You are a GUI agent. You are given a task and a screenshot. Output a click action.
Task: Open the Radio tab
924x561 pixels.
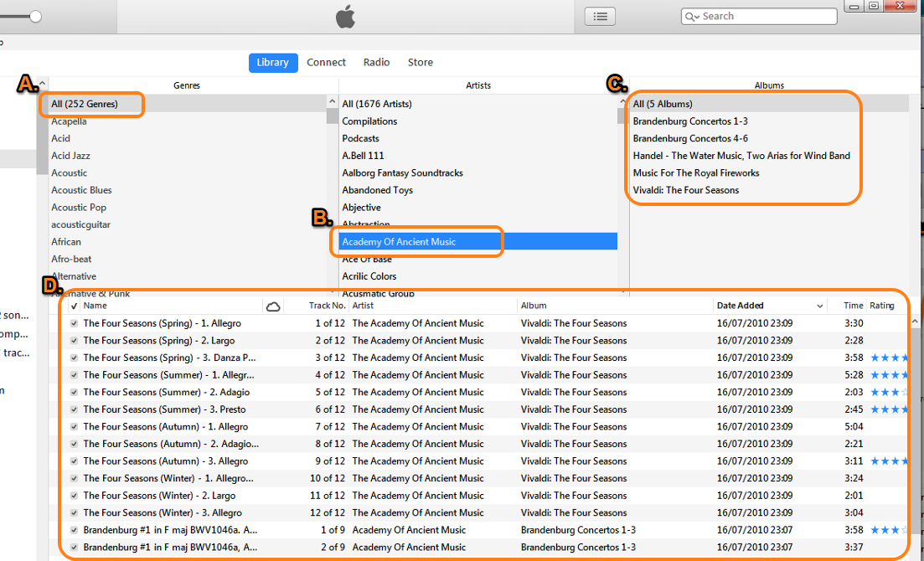[377, 63]
